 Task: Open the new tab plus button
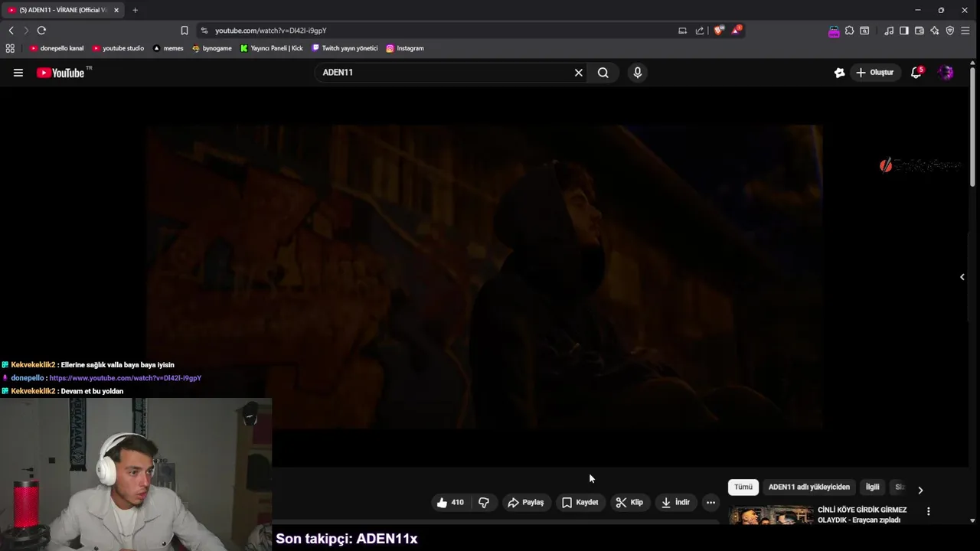135,10
